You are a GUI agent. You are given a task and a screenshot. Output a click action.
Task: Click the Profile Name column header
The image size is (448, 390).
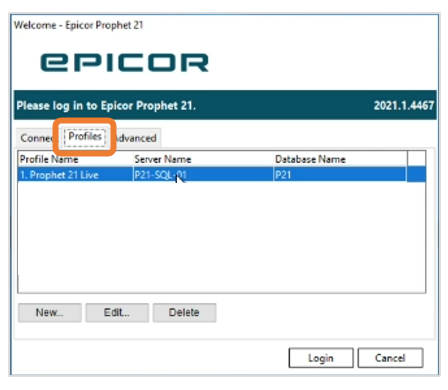point(75,159)
